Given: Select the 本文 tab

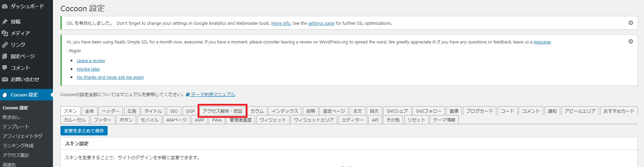Looking at the screenshot, I should click(357, 111).
